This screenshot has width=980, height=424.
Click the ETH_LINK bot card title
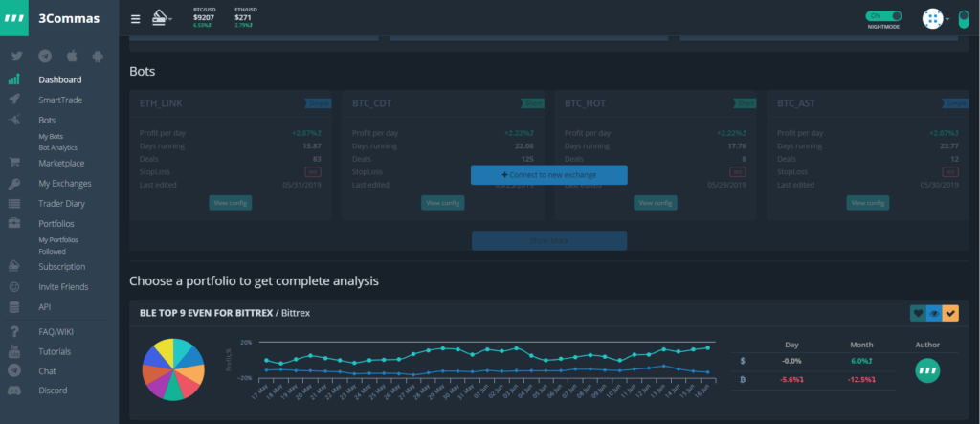(x=161, y=103)
